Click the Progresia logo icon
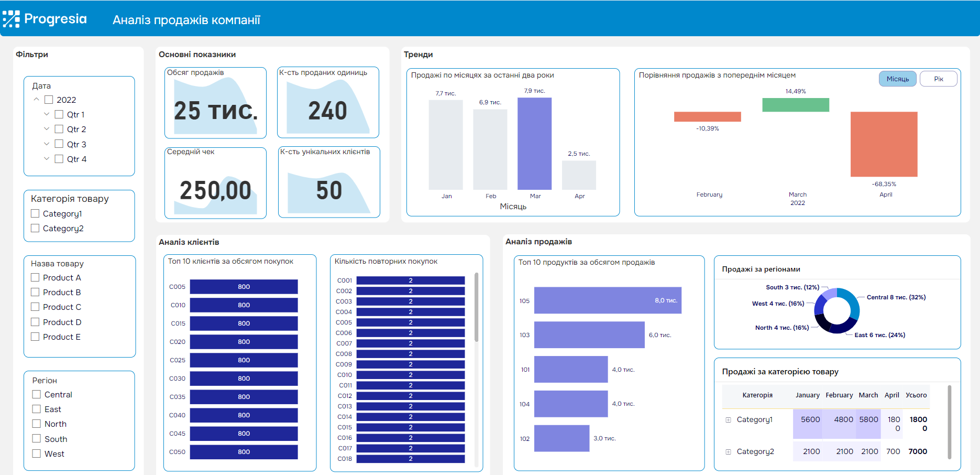 (11, 19)
